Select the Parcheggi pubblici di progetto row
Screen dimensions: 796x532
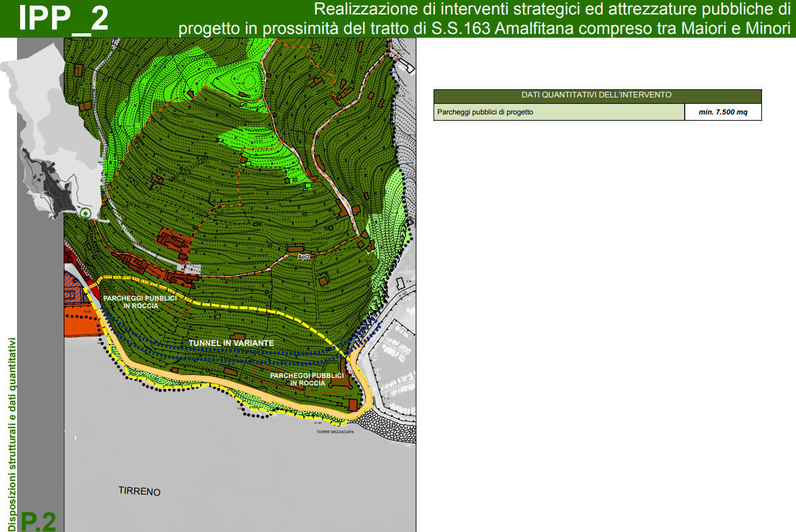coord(558,113)
